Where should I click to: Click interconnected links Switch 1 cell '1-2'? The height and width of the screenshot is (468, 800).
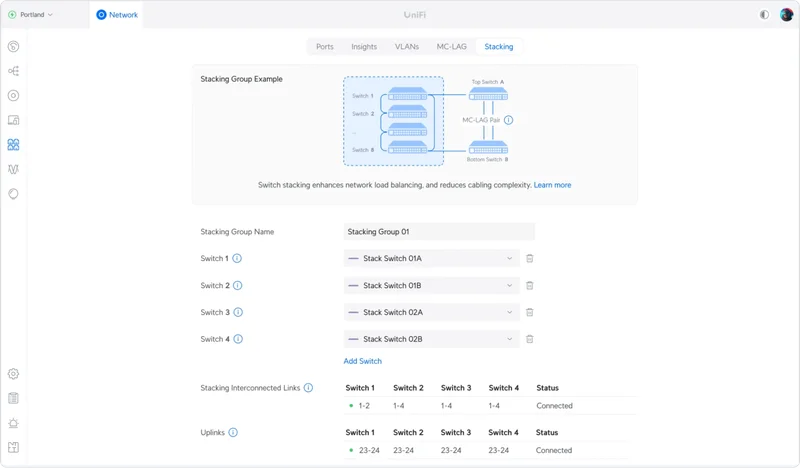coord(364,406)
